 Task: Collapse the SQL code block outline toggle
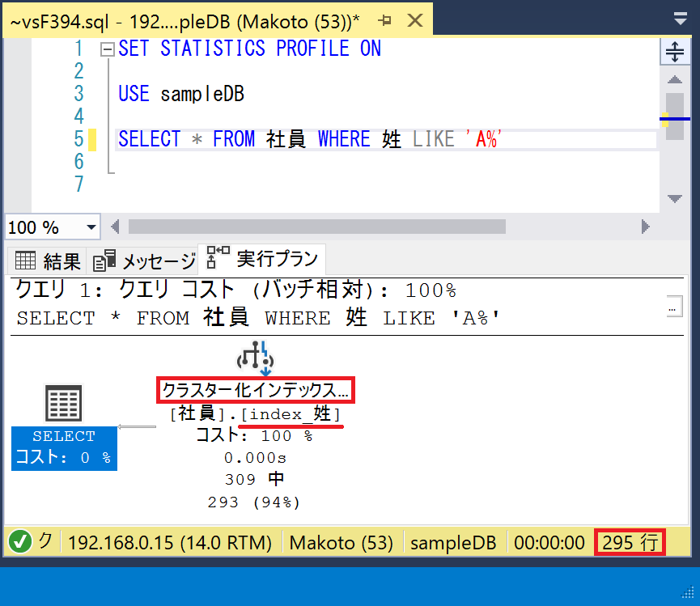(x=107, y=49)
